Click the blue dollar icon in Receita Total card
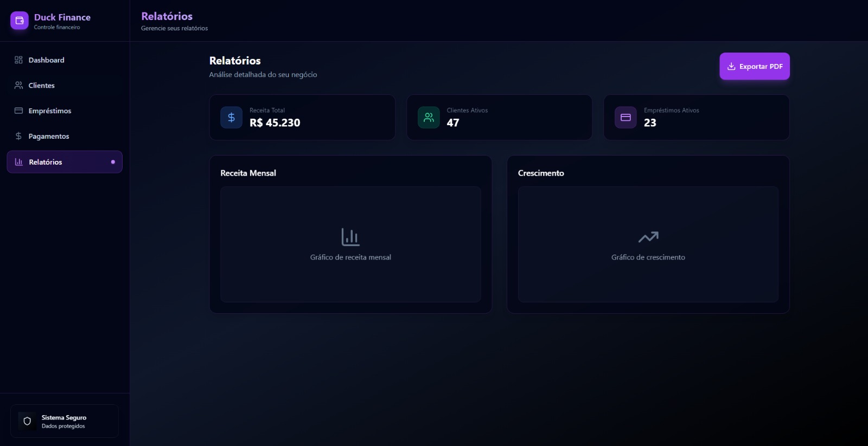The height and width of the screenshot is (446, 868). coord(231,118)
